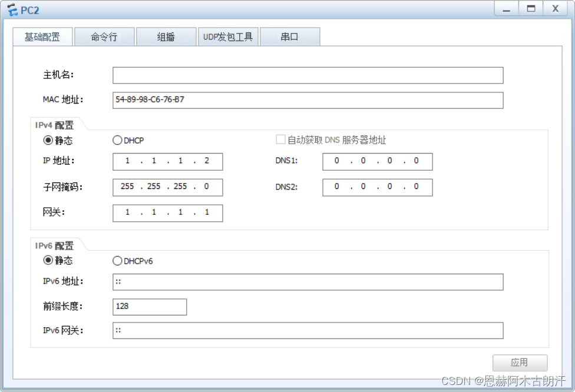Click the 网关 field 1.1.1.1
575x392 pixels.
[167, 213]
